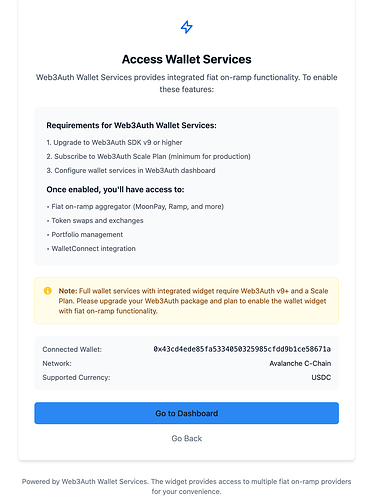Image resolution: width=369 pixels, height=500 pixels.
Task: Select the Avalanche C-Chain network value
Action: pos(300,363)
